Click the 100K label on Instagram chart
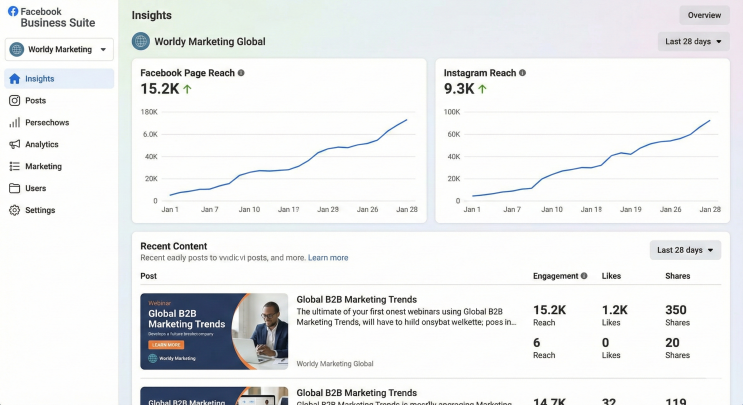Screen dimensions: 743x405 point(452,112)
